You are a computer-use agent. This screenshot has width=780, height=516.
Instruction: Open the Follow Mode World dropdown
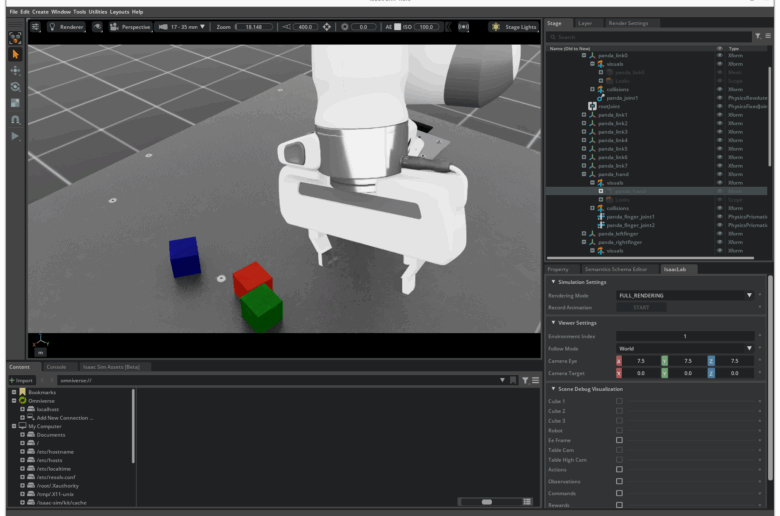pyautogui.click(x=685, y=348)
